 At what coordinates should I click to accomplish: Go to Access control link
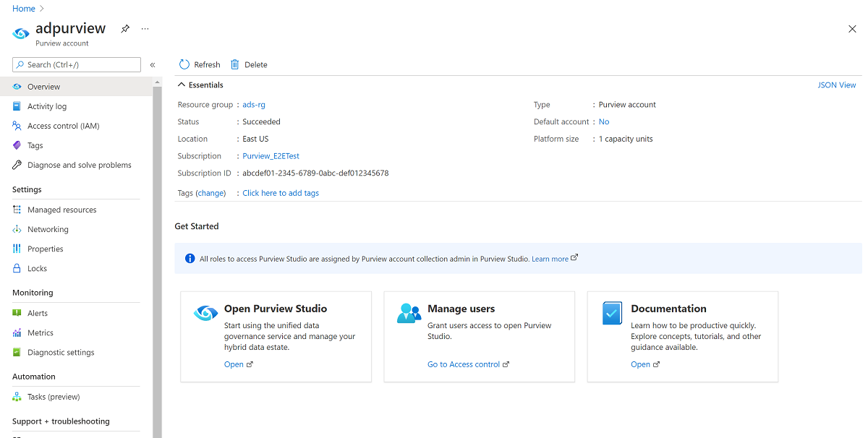pyautogui.click(x=464, y=364)
